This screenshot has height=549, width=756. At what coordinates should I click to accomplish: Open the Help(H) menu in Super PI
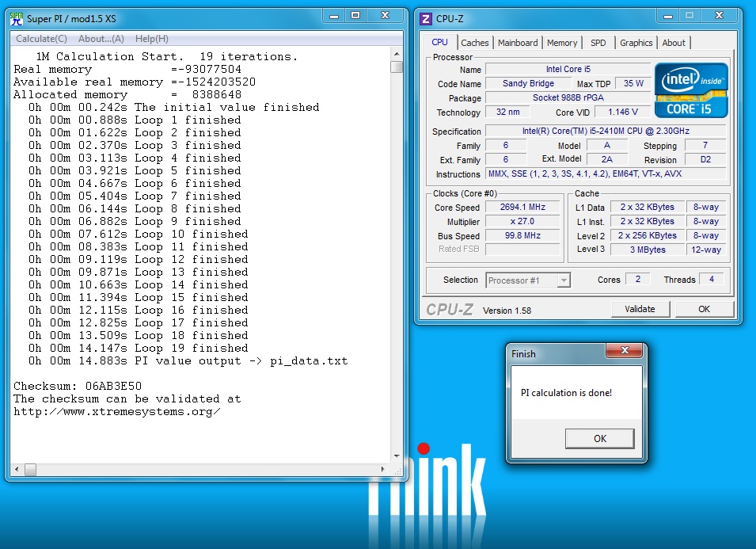[x=151, y=39]
